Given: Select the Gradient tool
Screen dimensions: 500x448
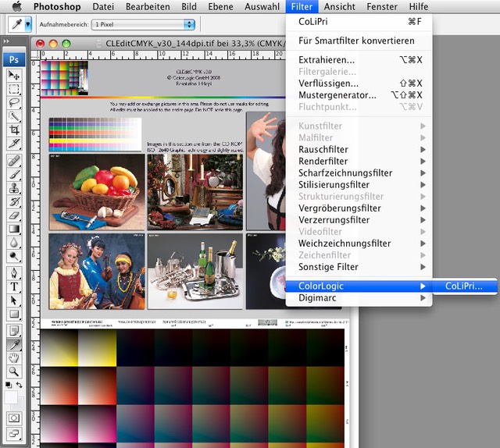Looking at the screenshot, I should tap(14, 229).
